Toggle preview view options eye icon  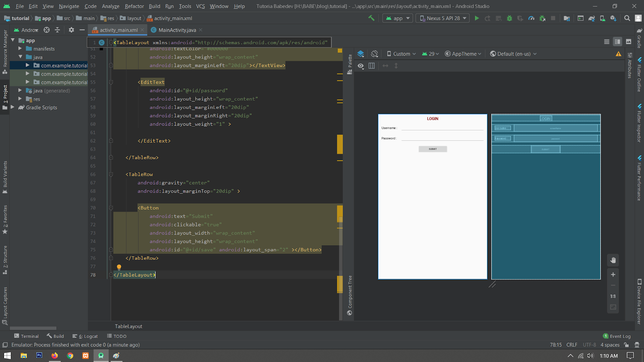tap(361, 66)
